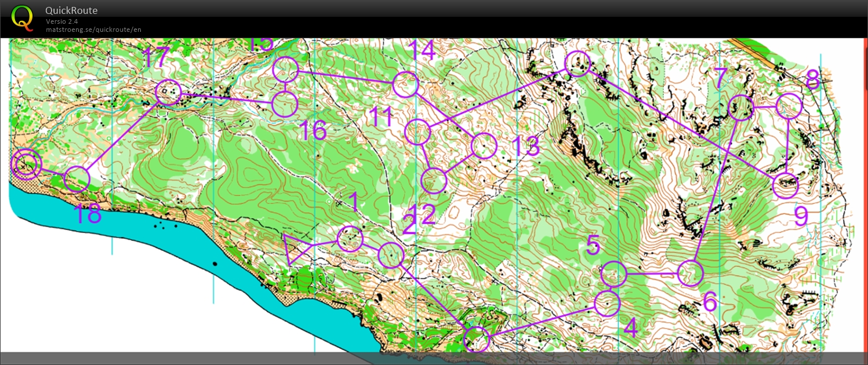Click control circle 4
Screen dimensions: 868x365
(607, 303)
